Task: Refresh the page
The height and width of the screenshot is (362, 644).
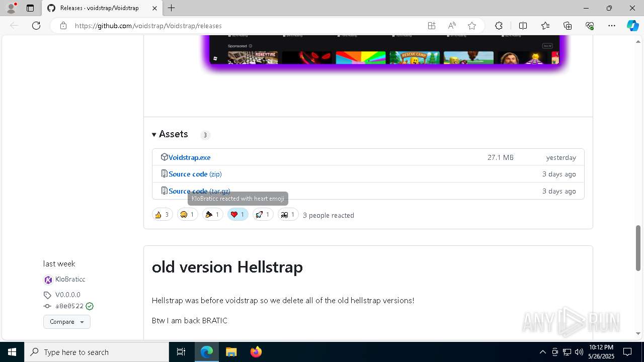Action: 36,26
